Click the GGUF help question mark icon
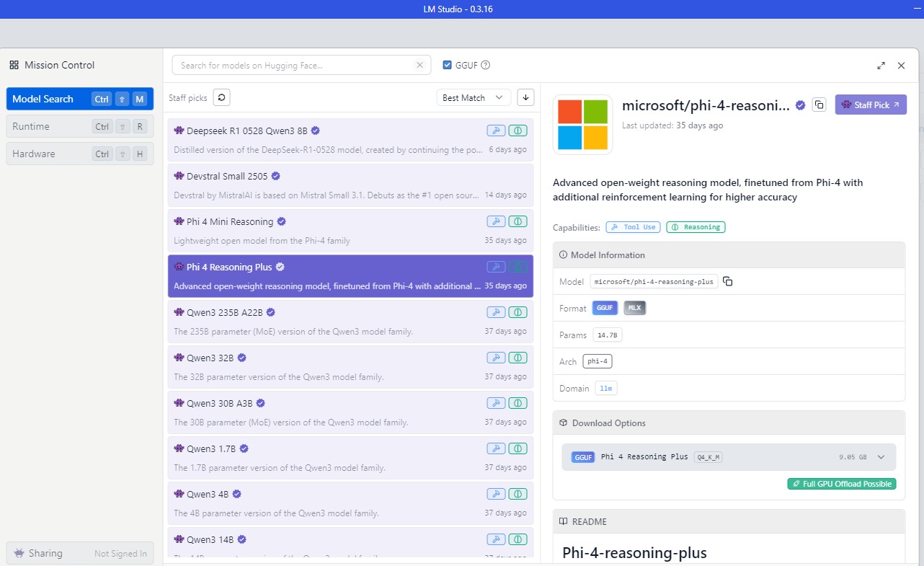The image size is (924, 566). [x=486, y=65]
